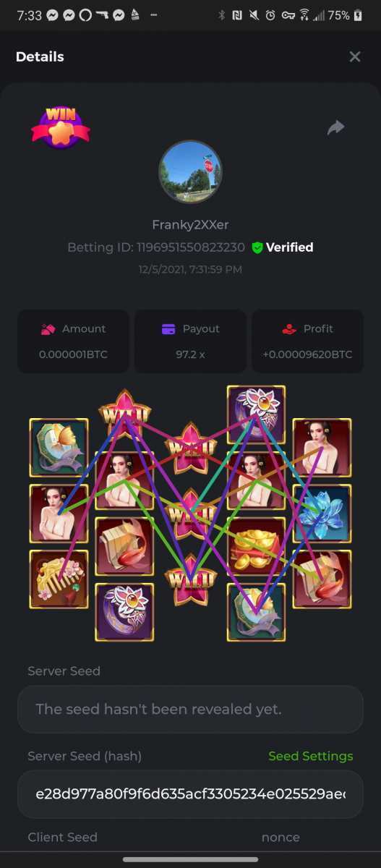
Task: Tap the Profit hand icon
Action: click(289, 329)
